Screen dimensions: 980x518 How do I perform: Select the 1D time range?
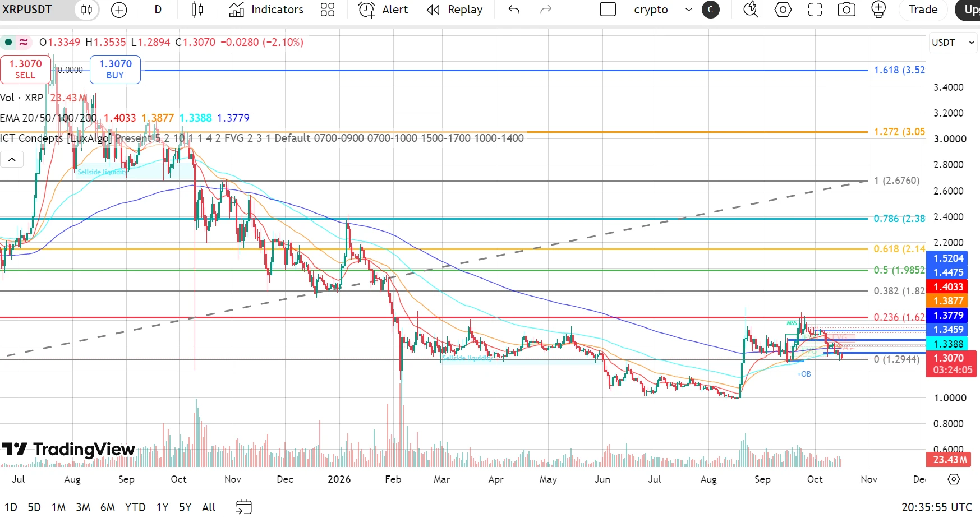coord(11,507)
